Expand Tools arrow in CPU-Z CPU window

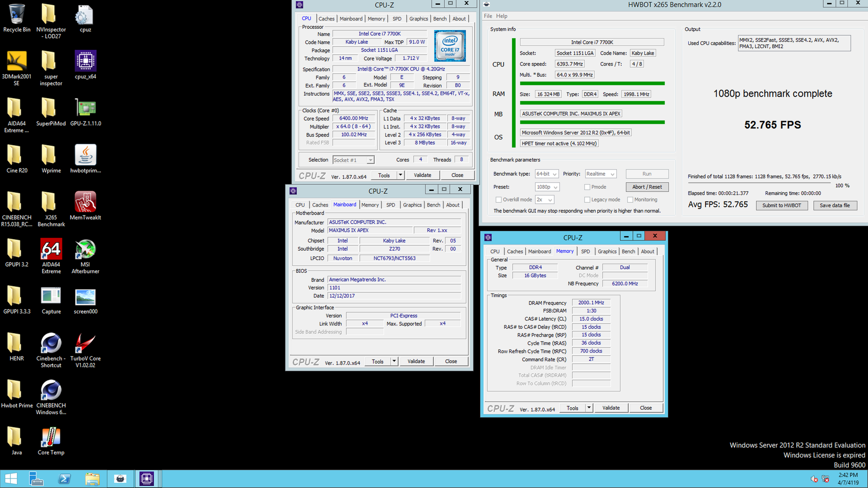400,175
